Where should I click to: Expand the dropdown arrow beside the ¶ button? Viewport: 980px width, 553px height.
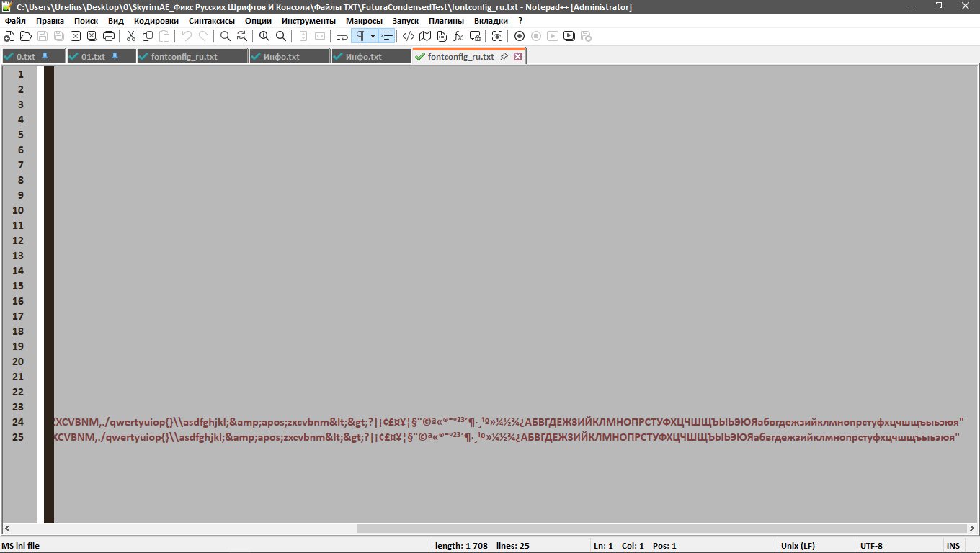tap(373, 36)
